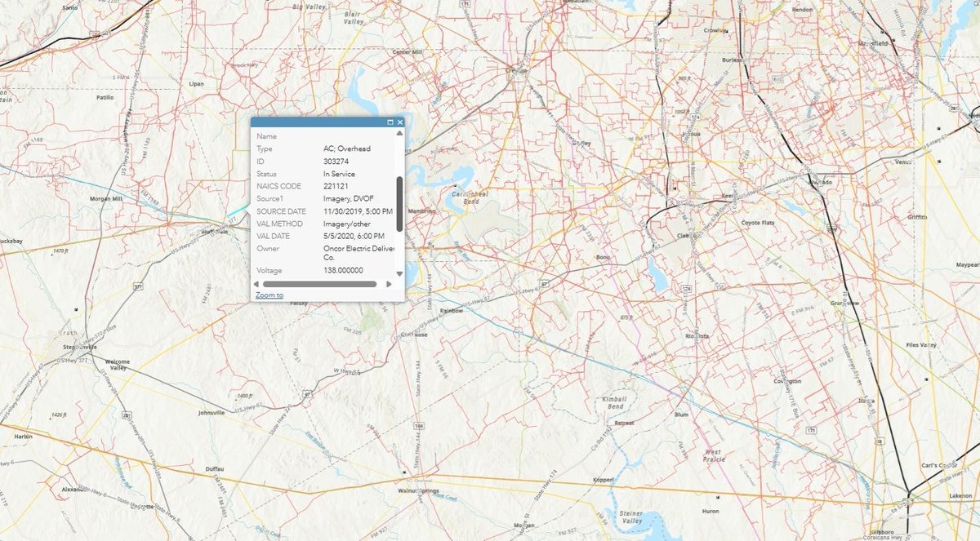Click the popup's horizontal scroll left arrow
Viewport: 980px width, 541px height.
tap(256, 284)
